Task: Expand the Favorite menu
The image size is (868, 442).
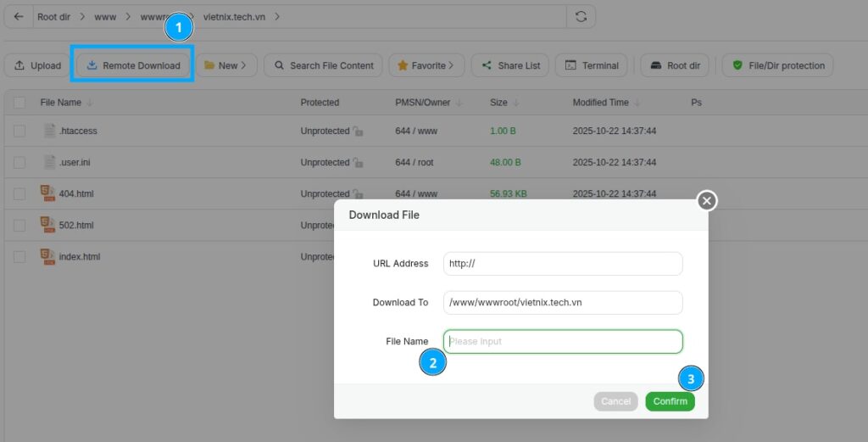Action: (426, 65)
